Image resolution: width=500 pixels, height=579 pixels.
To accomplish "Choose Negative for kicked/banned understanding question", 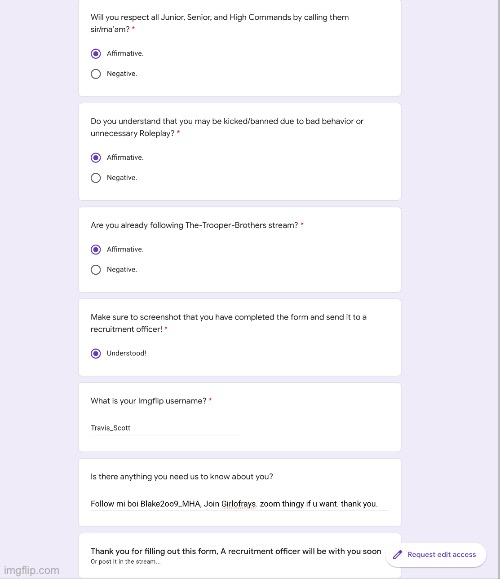I will tap(96, 178).
